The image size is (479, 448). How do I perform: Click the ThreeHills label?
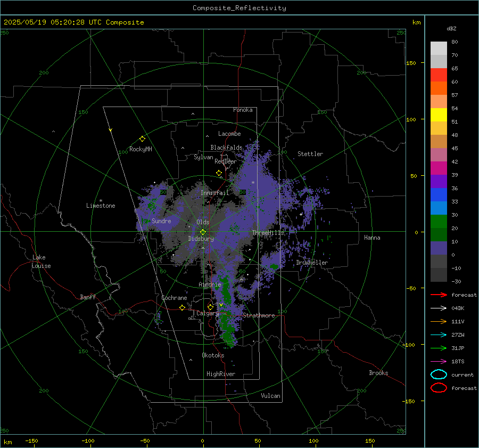268,233
